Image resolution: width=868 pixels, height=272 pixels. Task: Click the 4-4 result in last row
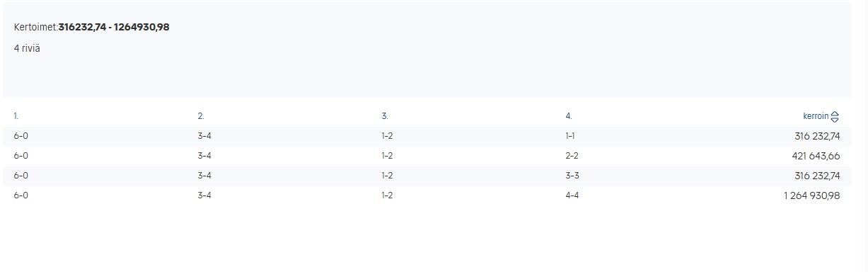(572, 195)
